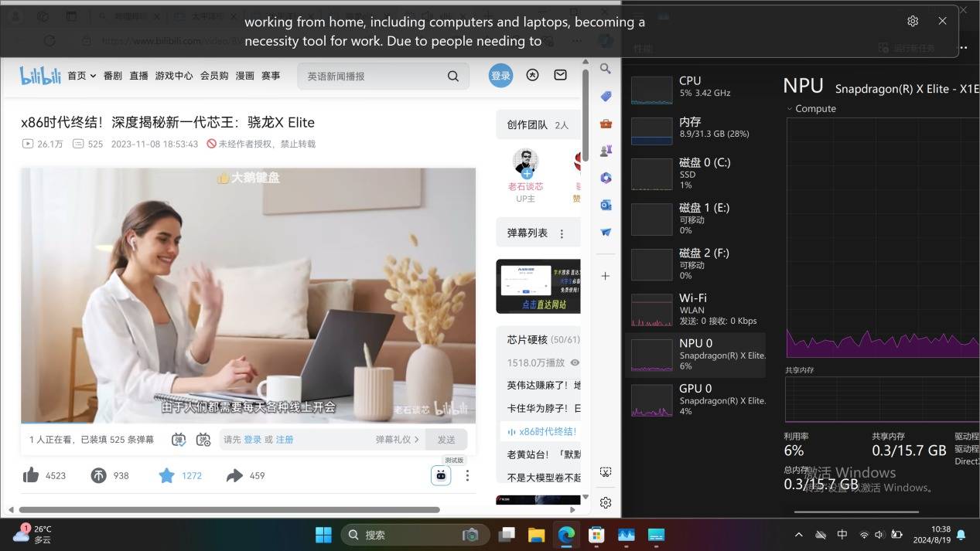
Task: Open more options beside the video actions
Action: tap(467, 475)
